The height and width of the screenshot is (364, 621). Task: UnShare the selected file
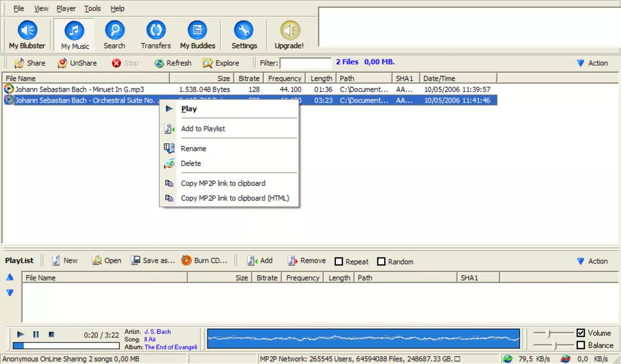(x=77, y=63)
